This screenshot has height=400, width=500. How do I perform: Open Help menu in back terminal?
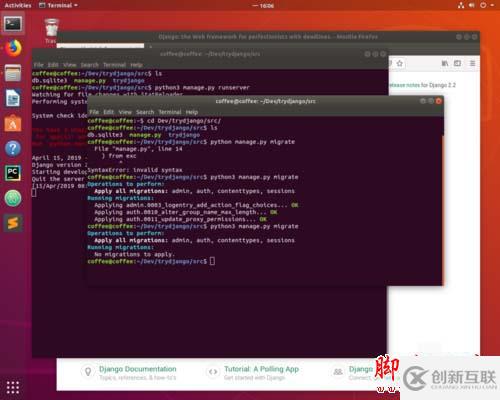[136, 65]
